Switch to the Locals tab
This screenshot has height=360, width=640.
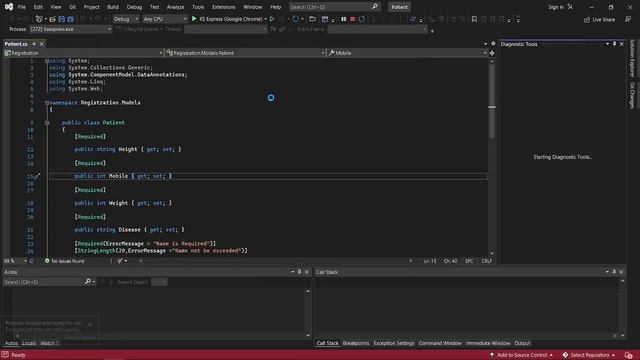coord(29,343)
